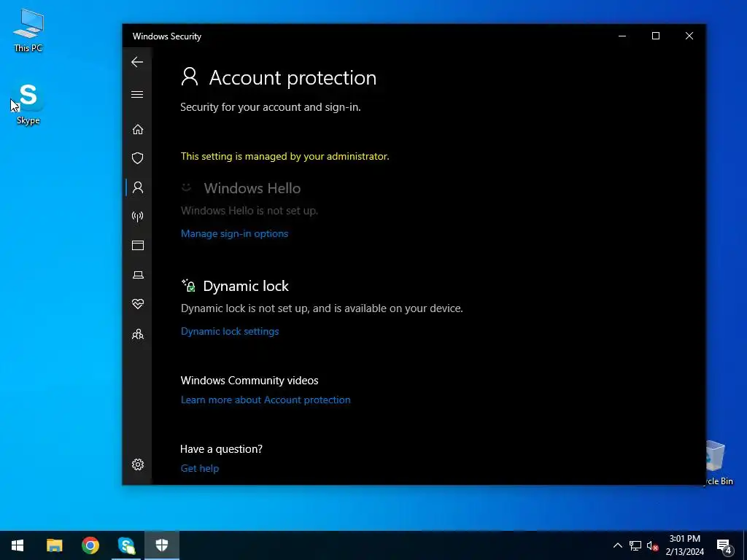Open Family options people icon
This screenshot has width=747, height=560.
tap(138, 334)
